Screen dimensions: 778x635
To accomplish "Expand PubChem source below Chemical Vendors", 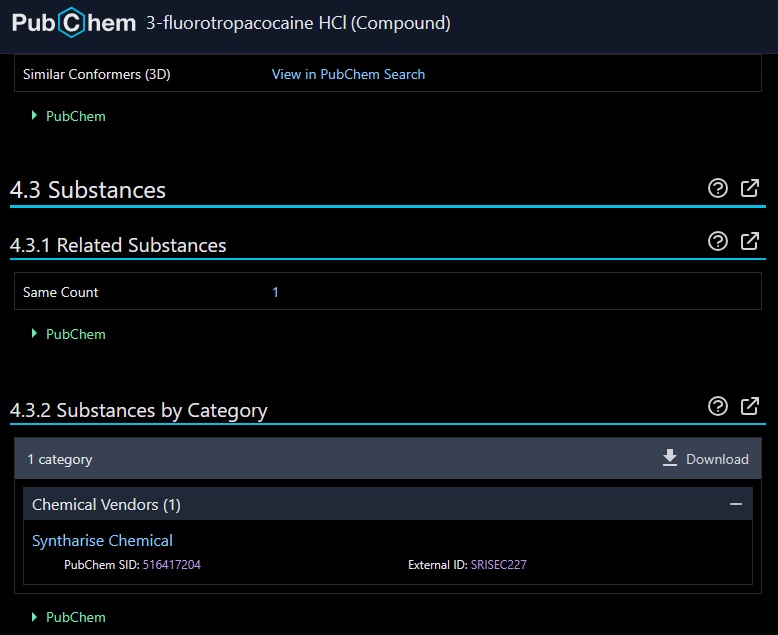I will [69, 617].
